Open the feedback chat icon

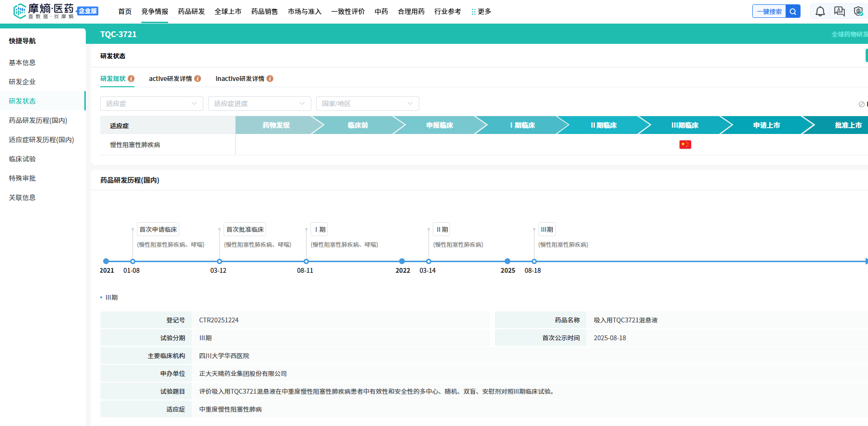coord(839,12)
